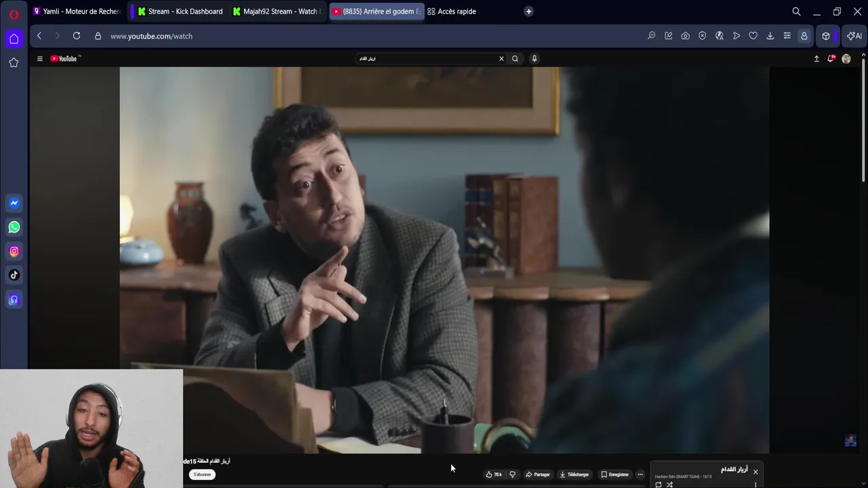Screen dimensions: 868x488
Task: Open the browser downloads icon
Action: tap(770, 36)
